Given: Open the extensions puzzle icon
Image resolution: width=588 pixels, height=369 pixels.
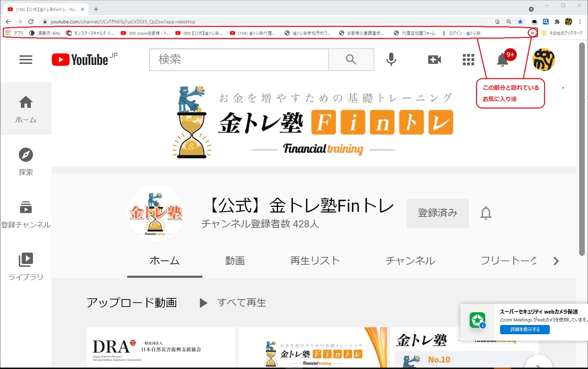Looking at the screenshot, I should click(x=557, y=22).
